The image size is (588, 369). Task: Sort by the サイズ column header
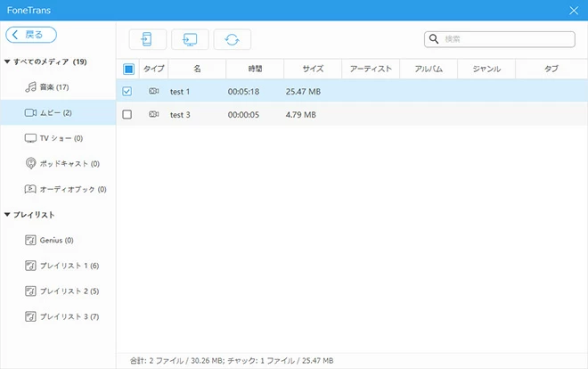pos(312,69)
